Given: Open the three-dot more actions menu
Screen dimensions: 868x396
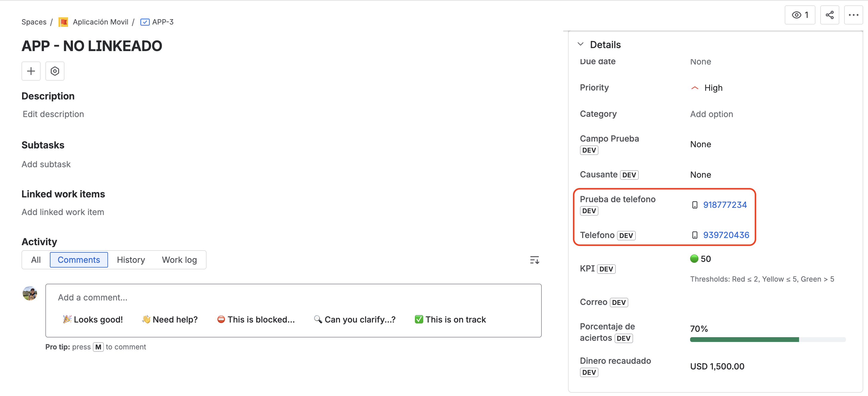Looking at the screenshot, I should pyautogui.click(x=853, y=15).
